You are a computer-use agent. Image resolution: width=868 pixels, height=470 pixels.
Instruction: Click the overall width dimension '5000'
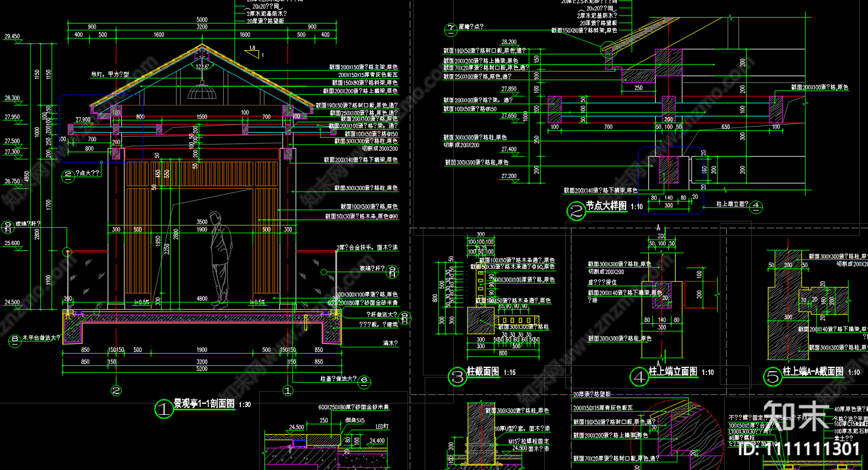point(202,20)
